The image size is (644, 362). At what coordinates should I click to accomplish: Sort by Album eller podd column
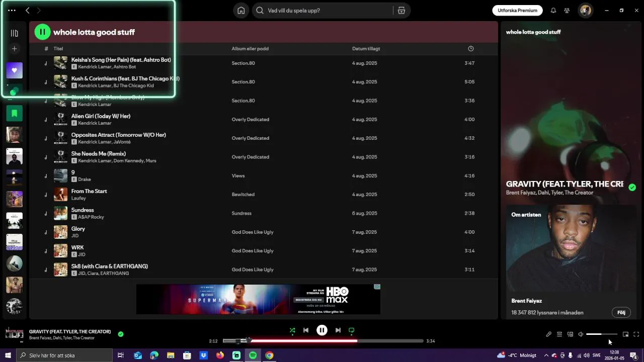coord(250,49)
